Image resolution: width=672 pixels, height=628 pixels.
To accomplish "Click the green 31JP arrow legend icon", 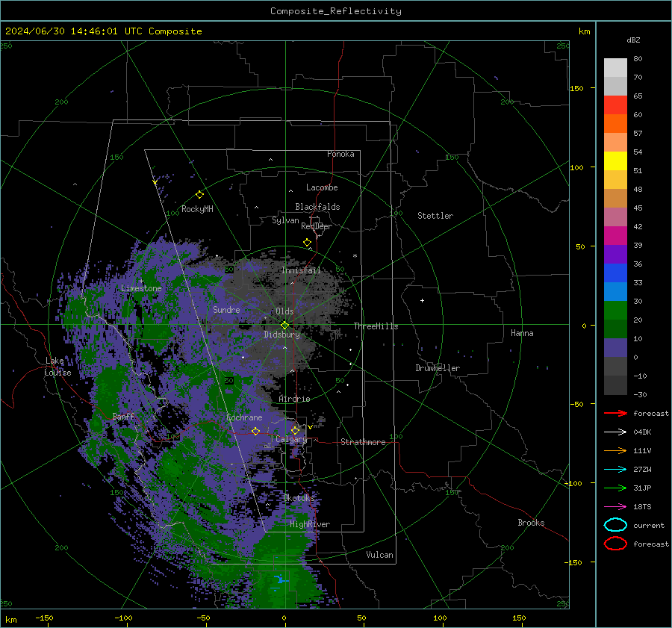I will pos(615,488).
